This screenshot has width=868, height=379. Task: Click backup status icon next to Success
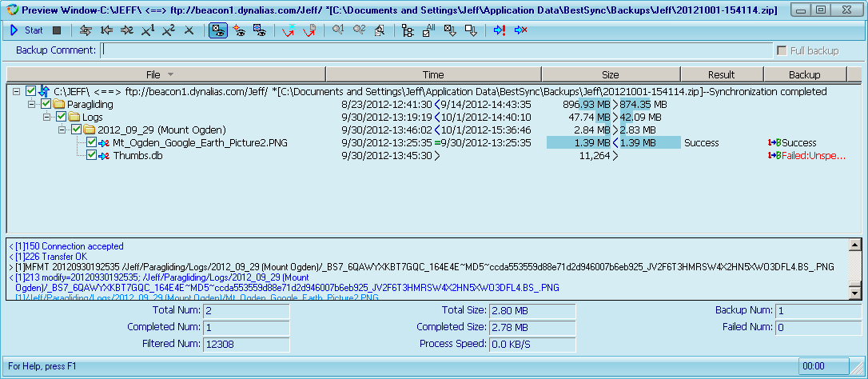tap(774, 143)
